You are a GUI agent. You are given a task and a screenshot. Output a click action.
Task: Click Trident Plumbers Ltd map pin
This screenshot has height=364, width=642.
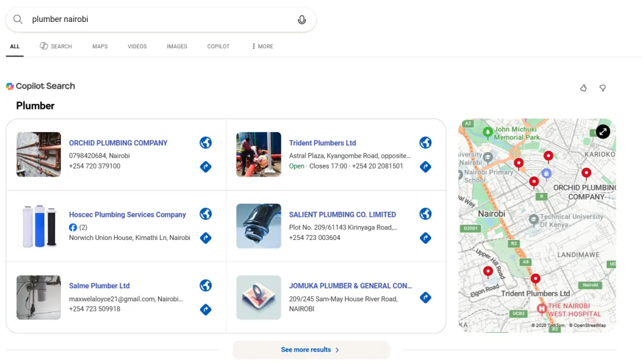(x=535, y=279)
